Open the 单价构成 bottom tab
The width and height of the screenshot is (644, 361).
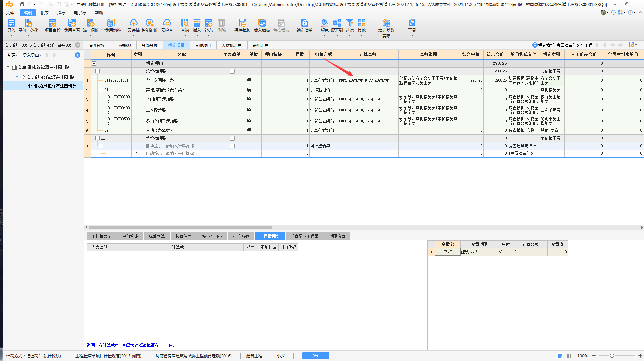[130, 236]
